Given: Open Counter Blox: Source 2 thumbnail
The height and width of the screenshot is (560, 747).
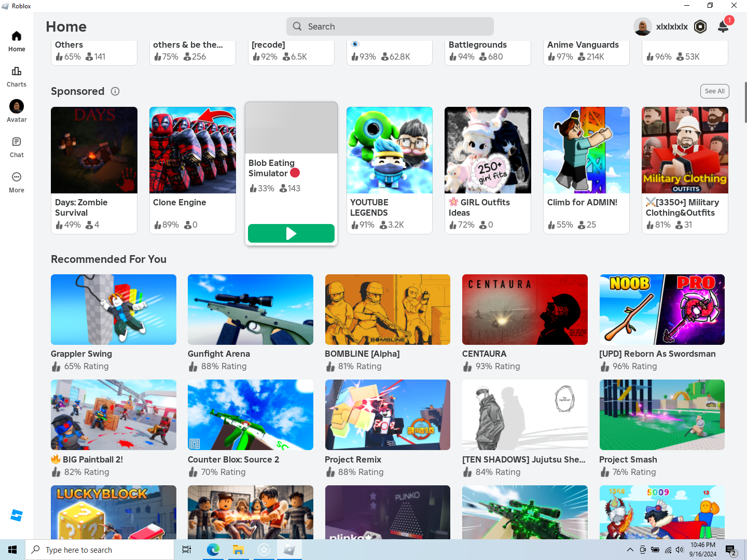Looking at the screenshot, I should [251, 415].
